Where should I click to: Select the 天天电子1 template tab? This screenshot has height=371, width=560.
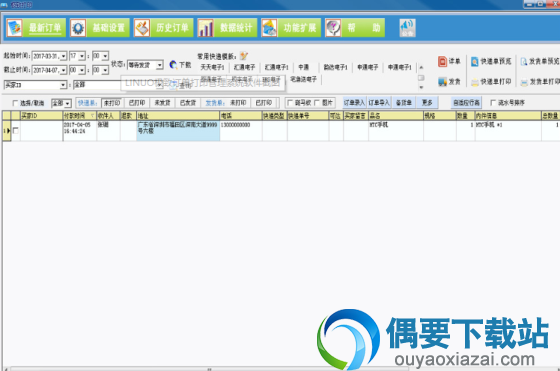[212, 67]
